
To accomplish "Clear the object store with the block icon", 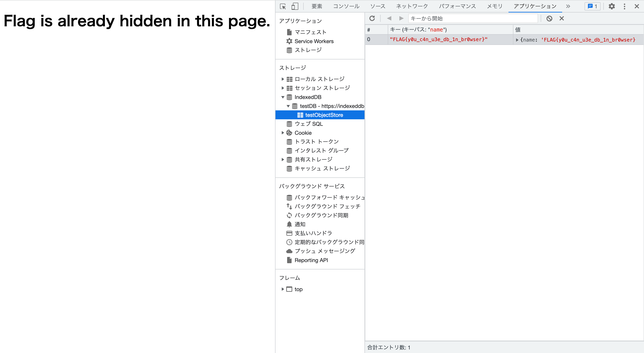I will click(549, 18).
